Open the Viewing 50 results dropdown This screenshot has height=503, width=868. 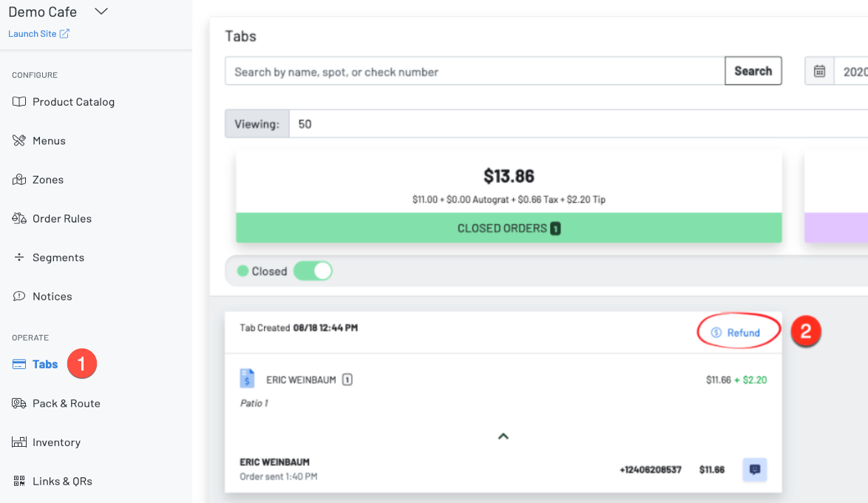click(305, 124)
